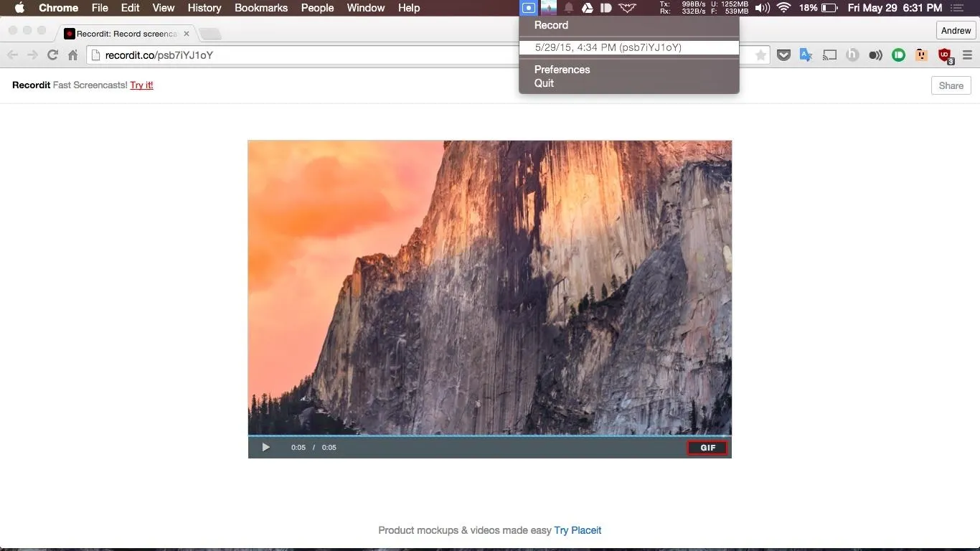The height and width of the screenshot is (551, 980).
Task: Follow the Try it! link
Action: click(x=141, y=85)
